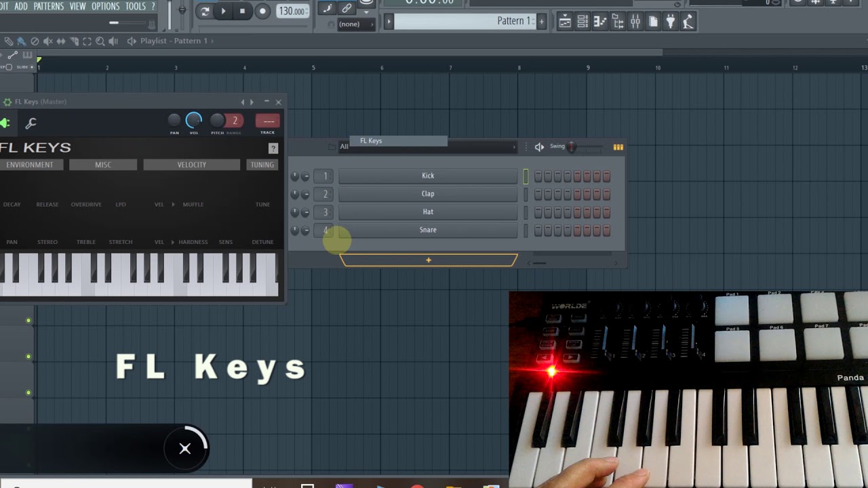
Task: Open the plugin picker plug icon
Action: pos(670,22)
